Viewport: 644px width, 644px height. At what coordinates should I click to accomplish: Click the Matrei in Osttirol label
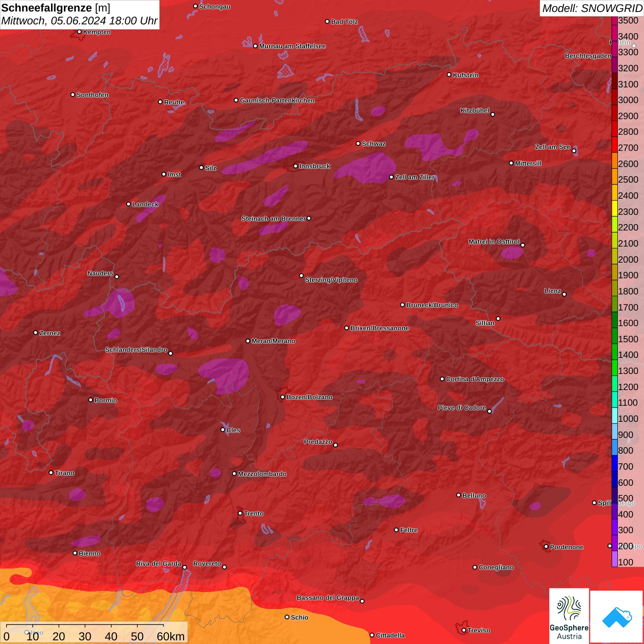click(494, 241)
